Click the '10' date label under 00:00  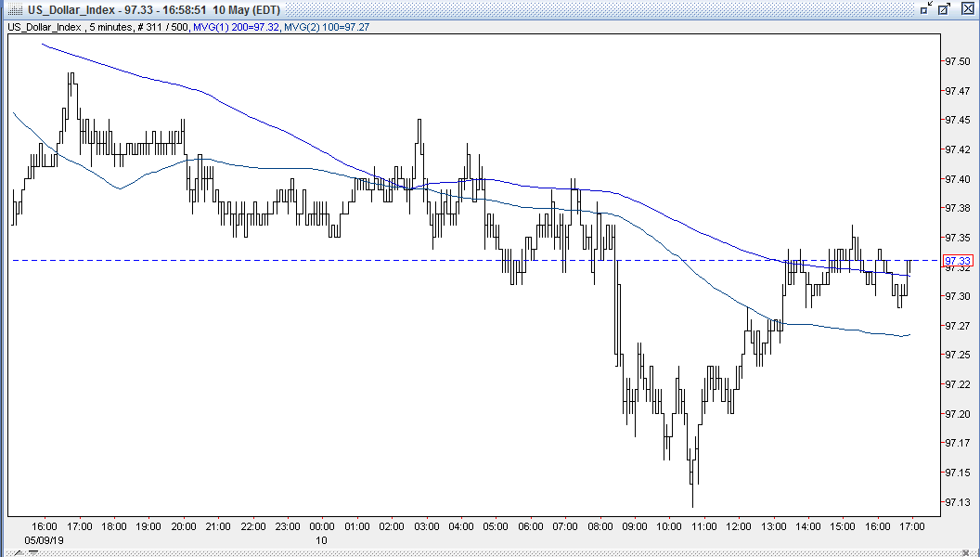pos(321,539)
